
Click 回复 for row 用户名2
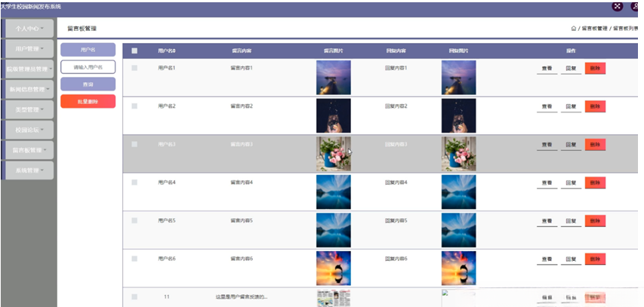(571, 106)
